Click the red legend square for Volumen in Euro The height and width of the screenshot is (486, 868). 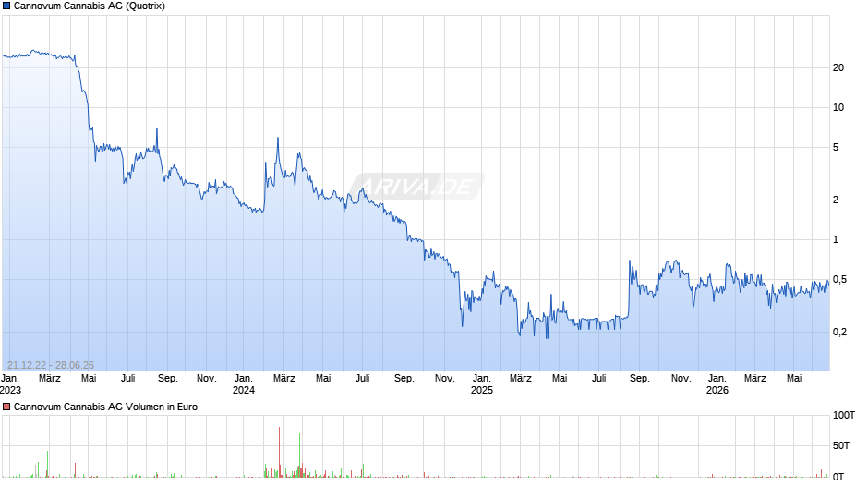point(6,407)
